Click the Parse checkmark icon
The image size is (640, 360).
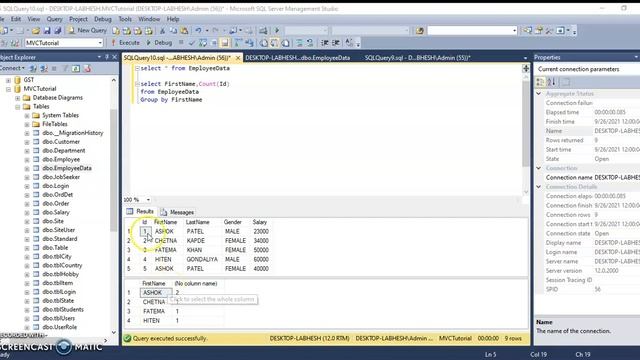(192, 42)
